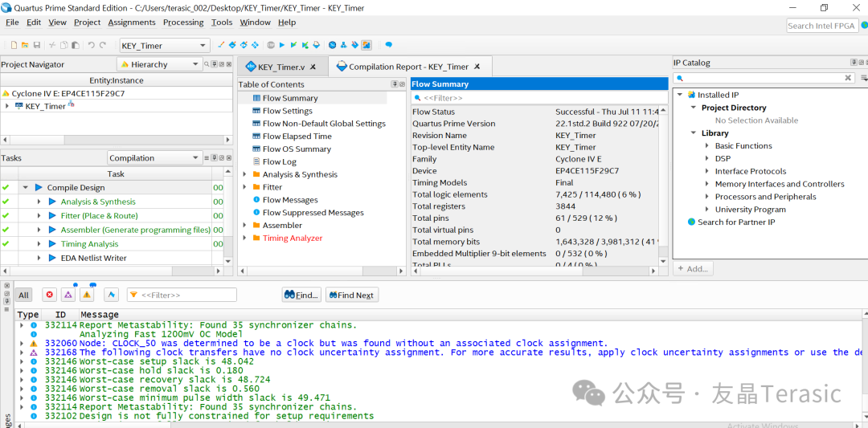Viewport: 868px width, 428px height.
Task: Open the Hierarchy dropdown in Project Navigator
Action: pos(159,65)
